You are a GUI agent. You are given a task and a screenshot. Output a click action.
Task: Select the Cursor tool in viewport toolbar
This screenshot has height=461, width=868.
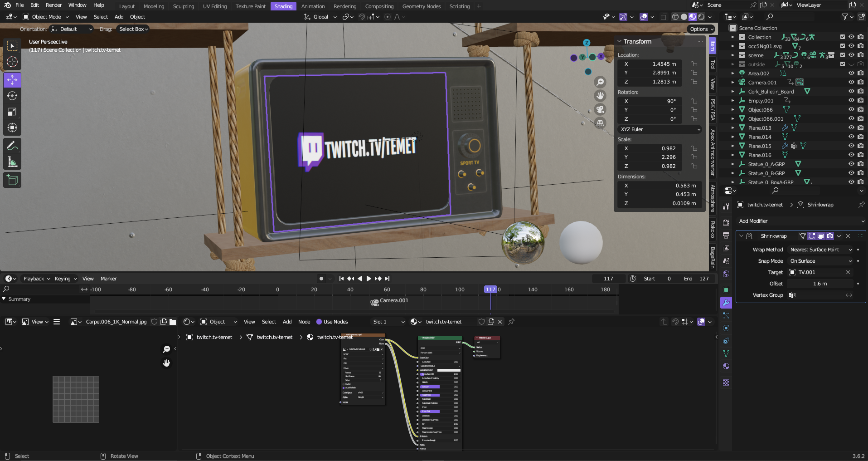[x=12, y=62]
